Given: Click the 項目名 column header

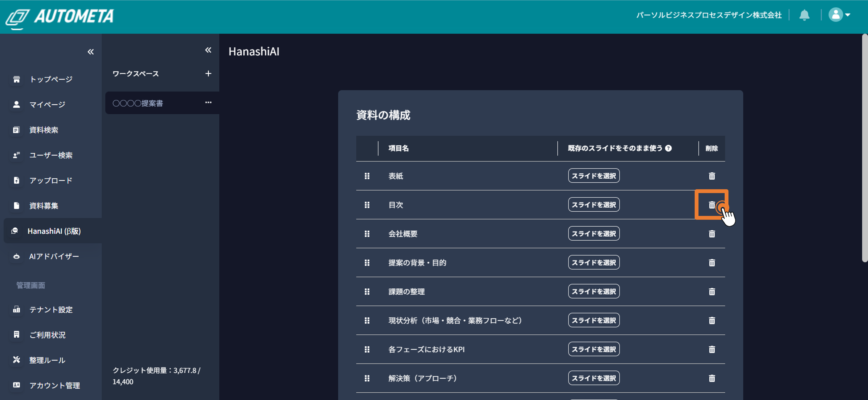Looking at the screenshot, I should (x=398, y=148).
